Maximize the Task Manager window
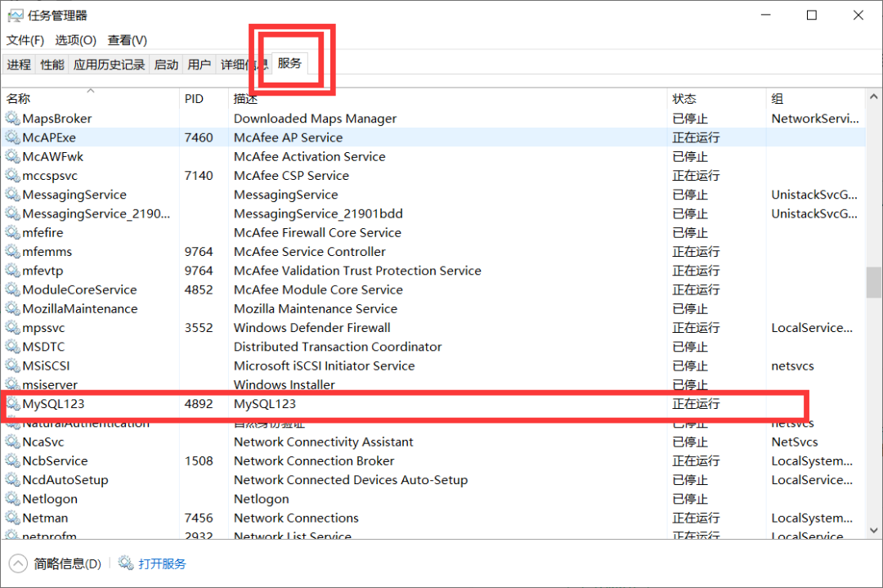The height and width of the screenshot is (588, 883). 812,16
